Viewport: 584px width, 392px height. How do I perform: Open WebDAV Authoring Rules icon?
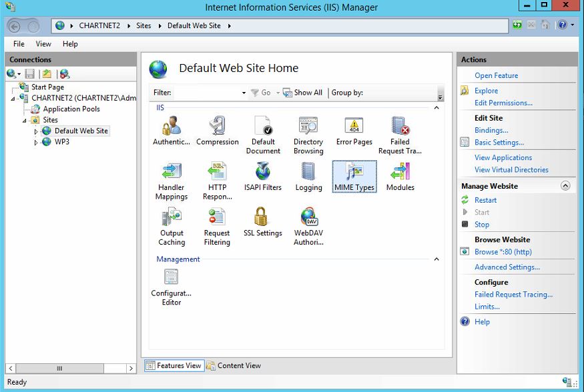pos(308,227)
